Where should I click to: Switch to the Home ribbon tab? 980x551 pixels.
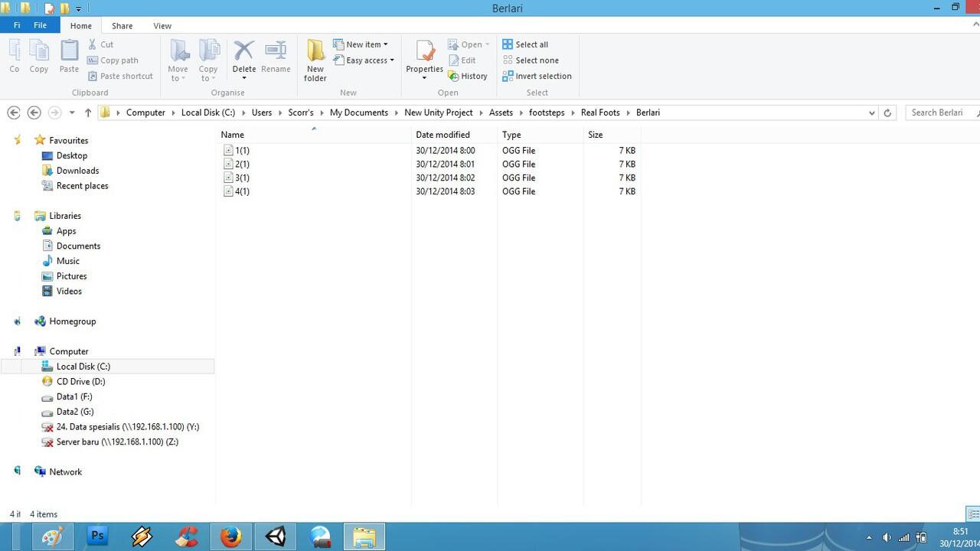(81, 26)
